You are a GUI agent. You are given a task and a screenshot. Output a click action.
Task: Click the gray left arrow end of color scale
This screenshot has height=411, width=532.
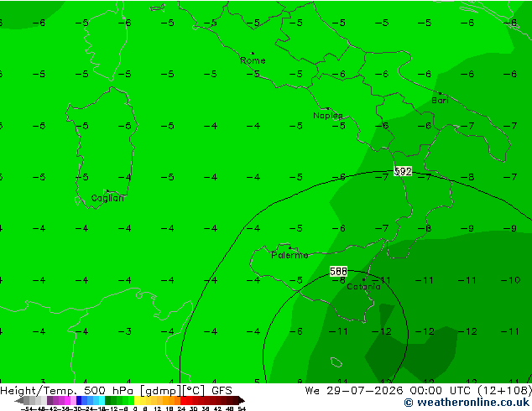[19, 400]
